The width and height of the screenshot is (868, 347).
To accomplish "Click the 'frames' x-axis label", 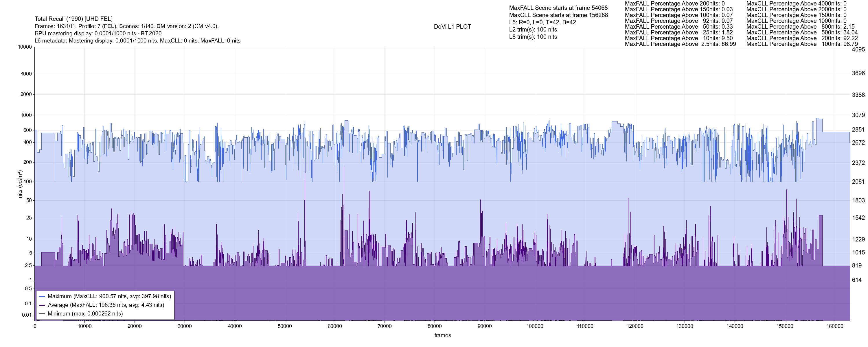I will tap(442, 335).
